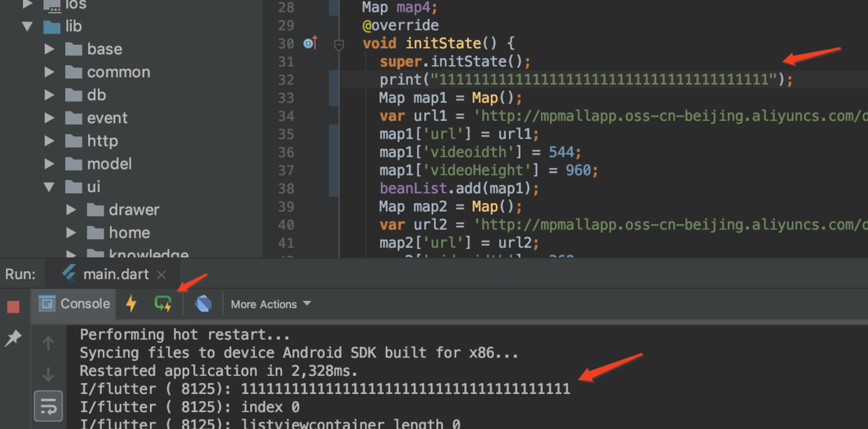Click the up arrow in console gutter

(x=48, y=343)
